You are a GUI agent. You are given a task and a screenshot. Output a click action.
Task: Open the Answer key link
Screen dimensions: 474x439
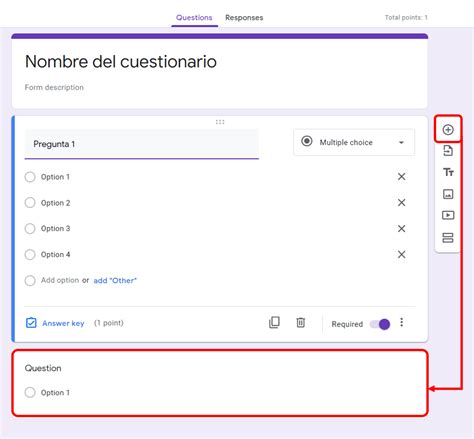click(63, 323)
